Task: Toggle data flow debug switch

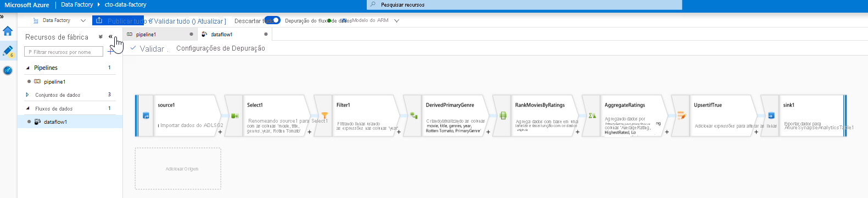Action: tap(272, 20)
